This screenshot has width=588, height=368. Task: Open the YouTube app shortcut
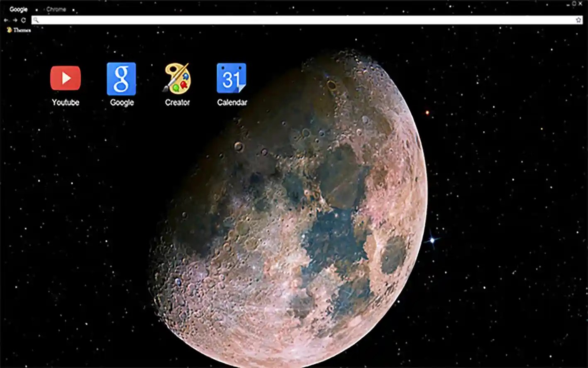point(65,78)
